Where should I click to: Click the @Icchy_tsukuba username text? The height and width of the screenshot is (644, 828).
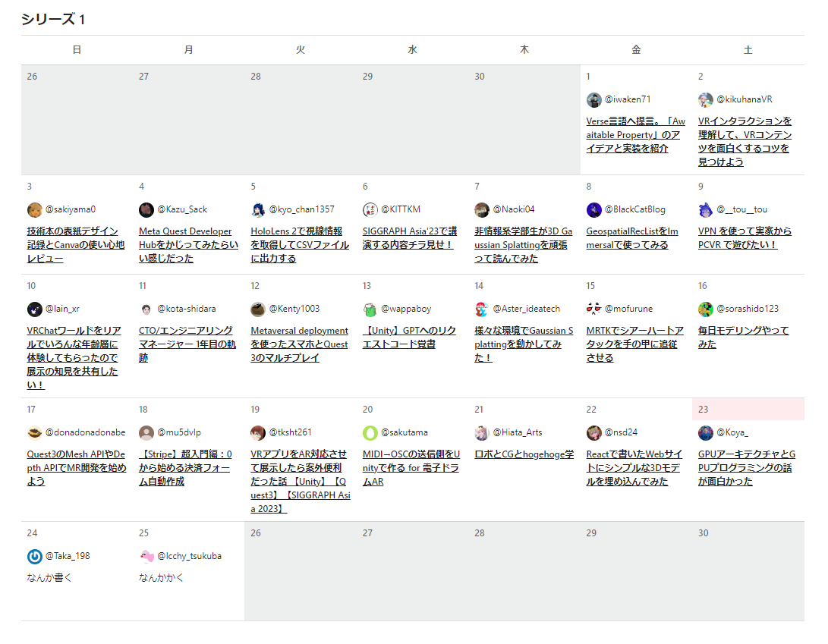[190, 556]
